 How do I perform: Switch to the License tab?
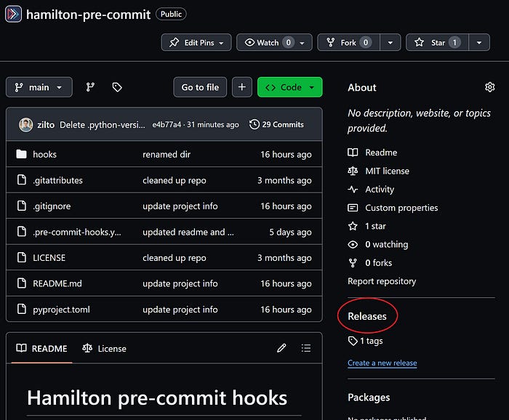[x=104, y=349]
